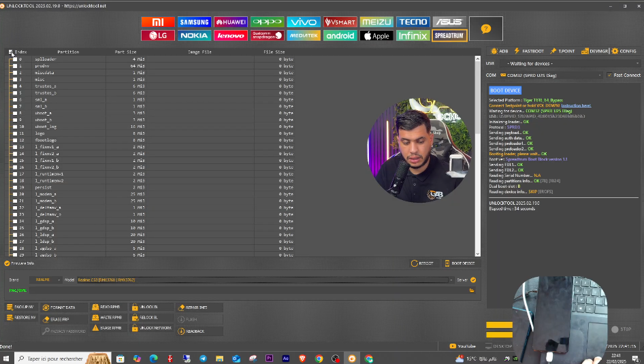Select the Vivo brand icon
The width and height of the screenshot is (644, 364).
(x=304, y=22)
